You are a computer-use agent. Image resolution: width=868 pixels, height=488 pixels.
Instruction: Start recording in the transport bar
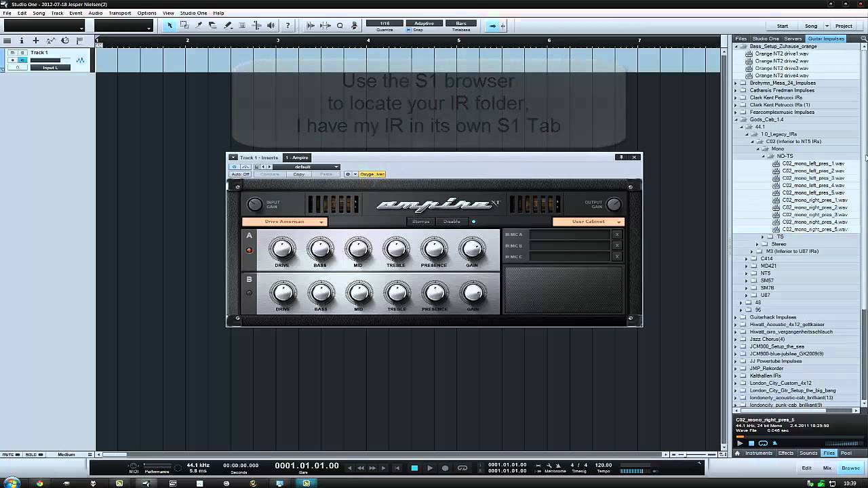tap(446, 468)
